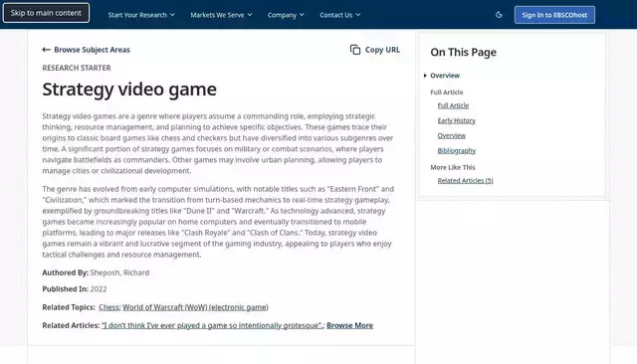Click the chevron next to Start Your Research
The width and height of the screenshot is (637, 364).
pos(172,15)
